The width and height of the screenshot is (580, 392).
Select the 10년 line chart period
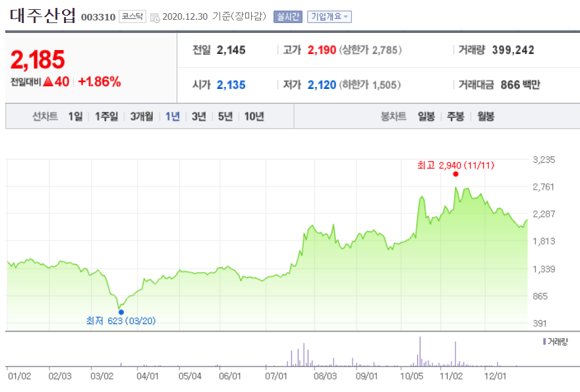pyautogui.click(x=254, y=117)
